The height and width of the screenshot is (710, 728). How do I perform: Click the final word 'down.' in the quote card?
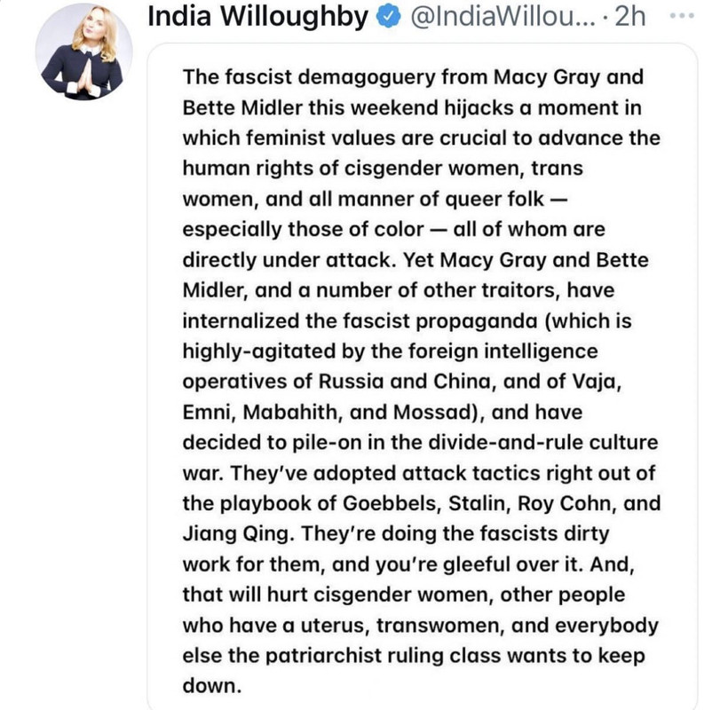click(212, 687)
